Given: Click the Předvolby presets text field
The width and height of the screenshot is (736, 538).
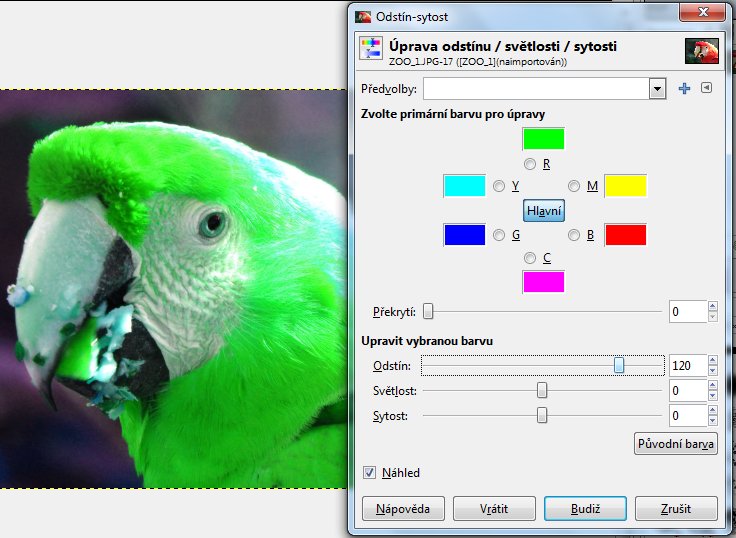Looking at the screenshot, I should pyautogui.click(x=536, y=88).
